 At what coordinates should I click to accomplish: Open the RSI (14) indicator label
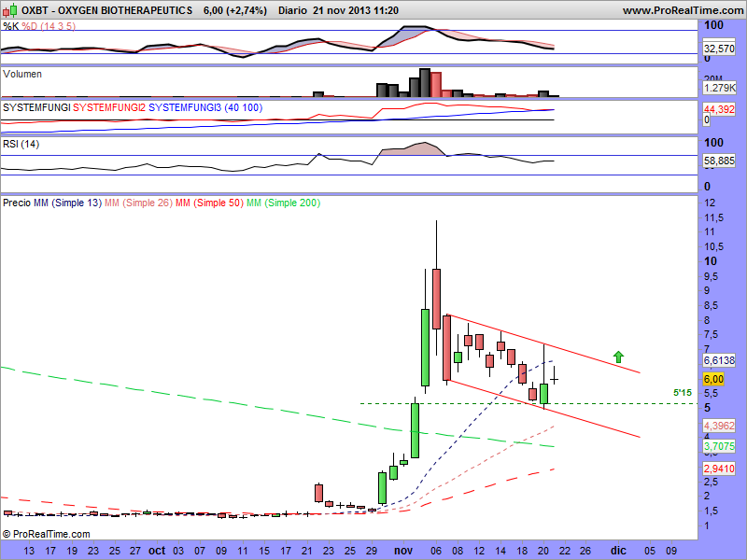click(21, 144)
